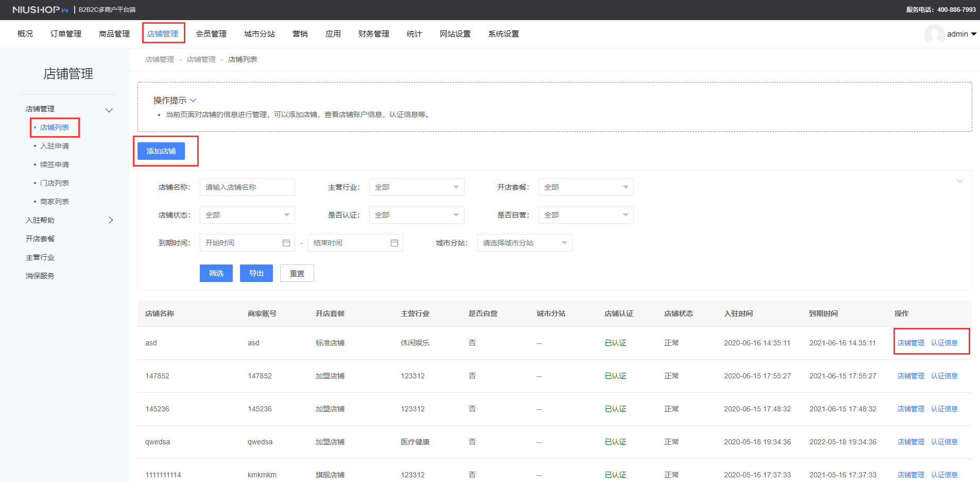Select 门店列表 in sidebar
This screenshot has height=482, width=980.
[x=55, y=183]
